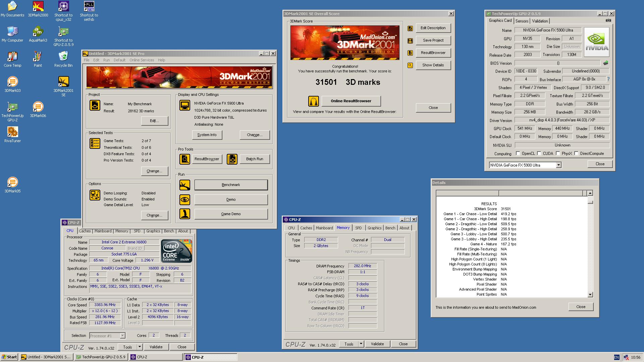Click the Start button on the taskbar
644x362 pixels.
pyautogui.click(x=9, y=357)
